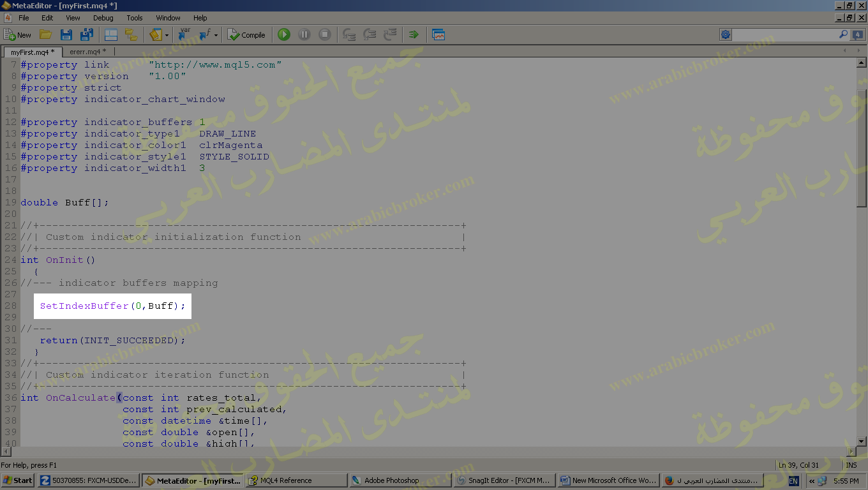Click the EN language indicator in the taskbar
Viewport: 868px width, 490px height.
(793, 480)
